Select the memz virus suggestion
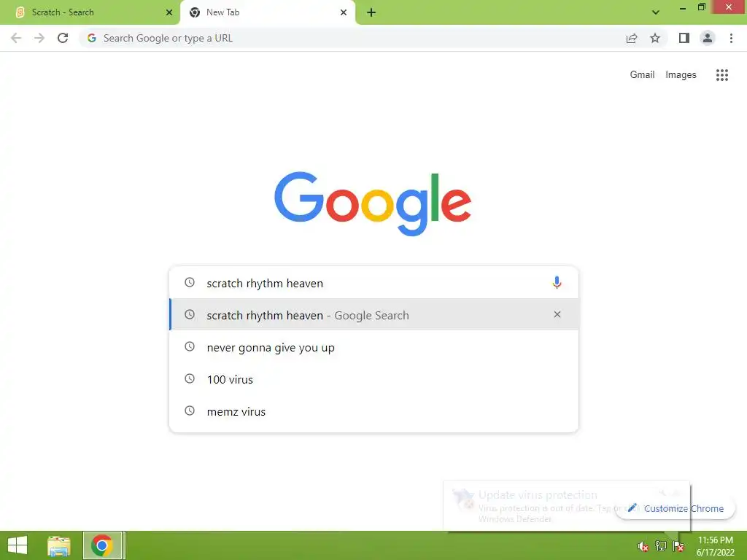 point(373,411)
